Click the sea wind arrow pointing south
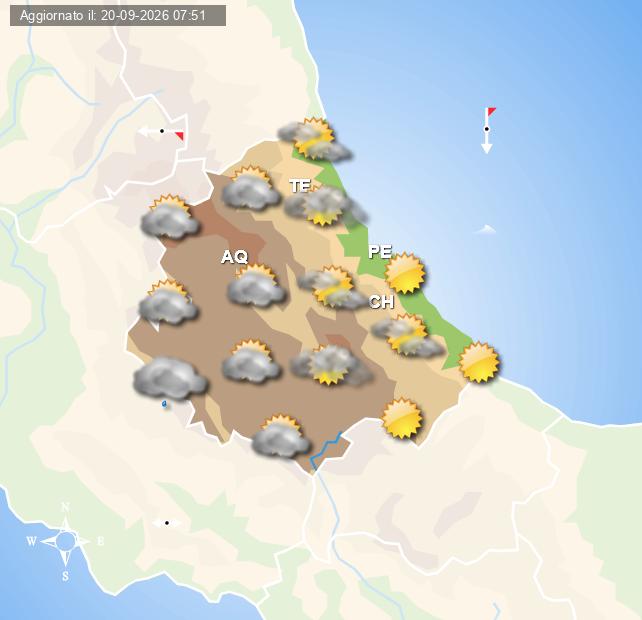Viewport: 642px width, 620px height. coord(488,130)
